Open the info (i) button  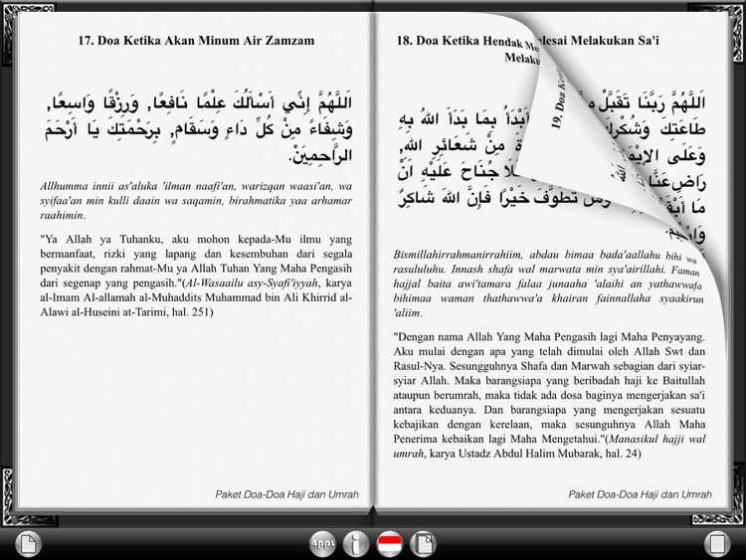pos(356,543)
